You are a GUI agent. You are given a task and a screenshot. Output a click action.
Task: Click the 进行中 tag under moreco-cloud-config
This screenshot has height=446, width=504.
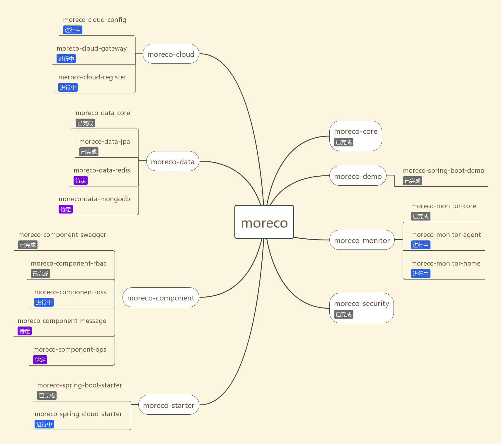pyautogui.click(x=73, y=30)
